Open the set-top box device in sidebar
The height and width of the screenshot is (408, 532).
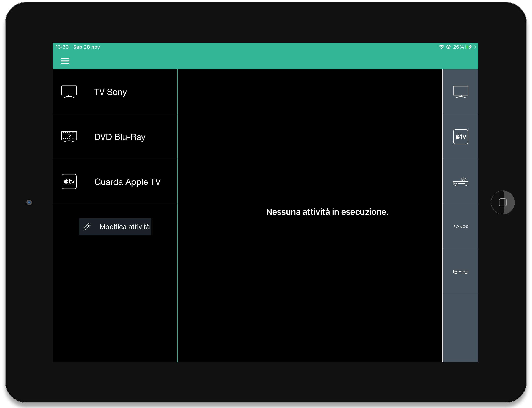pos(460,272)
